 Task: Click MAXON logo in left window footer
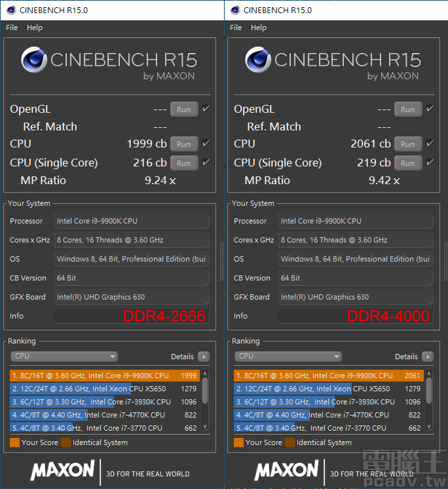click(63, 470)
